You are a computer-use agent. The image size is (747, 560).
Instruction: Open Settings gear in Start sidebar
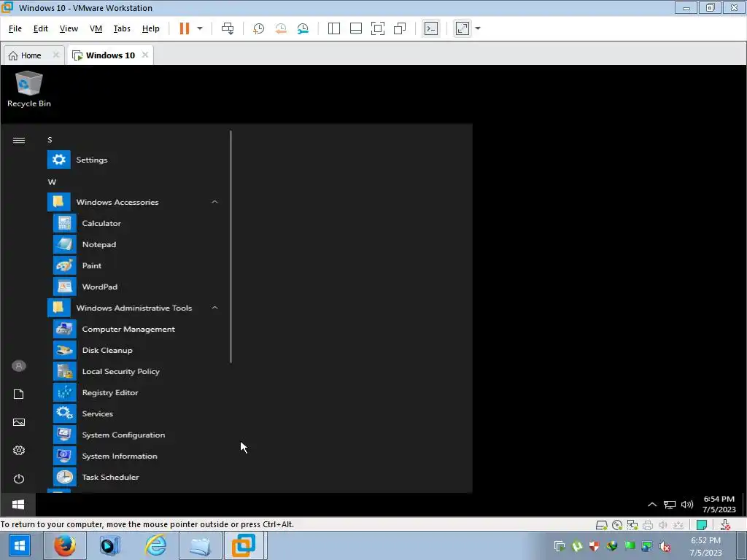tap(18, 451)
